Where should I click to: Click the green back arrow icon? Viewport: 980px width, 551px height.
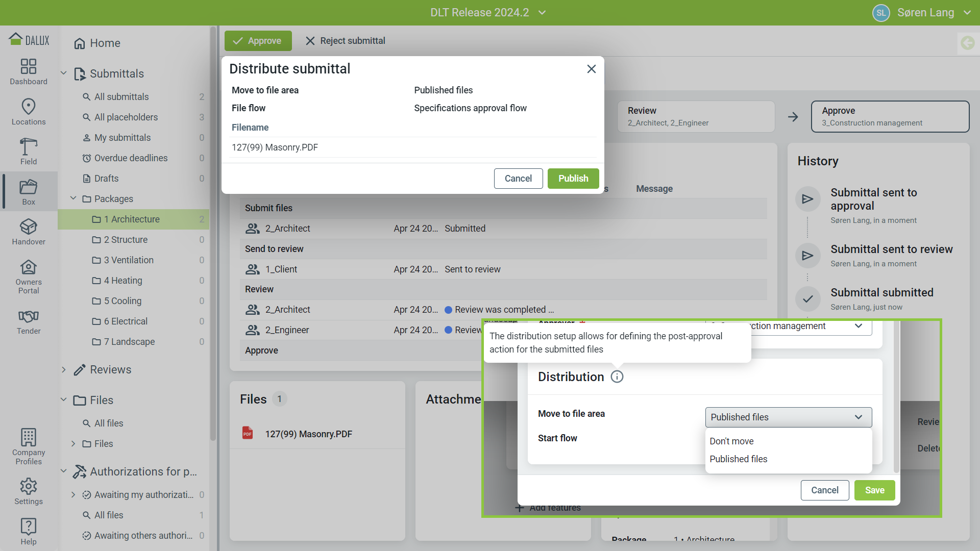pyautogui.click(x=967, y=43)
